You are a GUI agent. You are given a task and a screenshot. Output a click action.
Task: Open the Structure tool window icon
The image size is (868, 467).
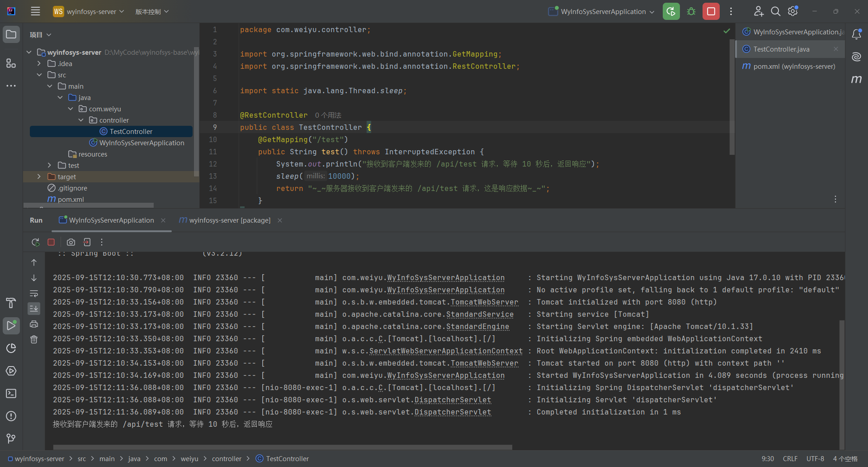click(x=11, y=63)
